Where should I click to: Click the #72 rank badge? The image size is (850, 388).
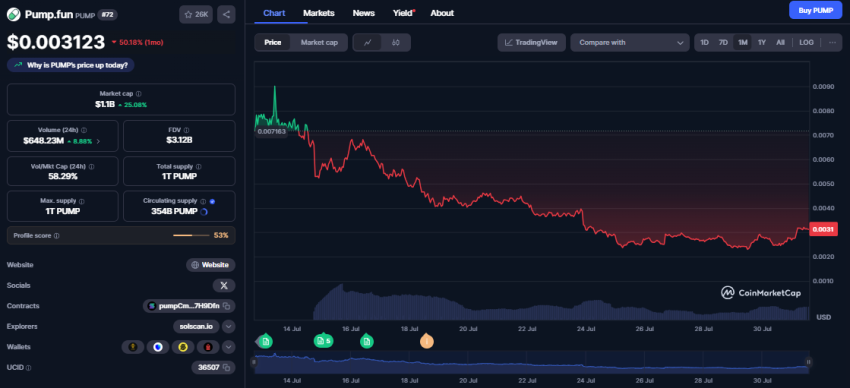pos(107,15)
